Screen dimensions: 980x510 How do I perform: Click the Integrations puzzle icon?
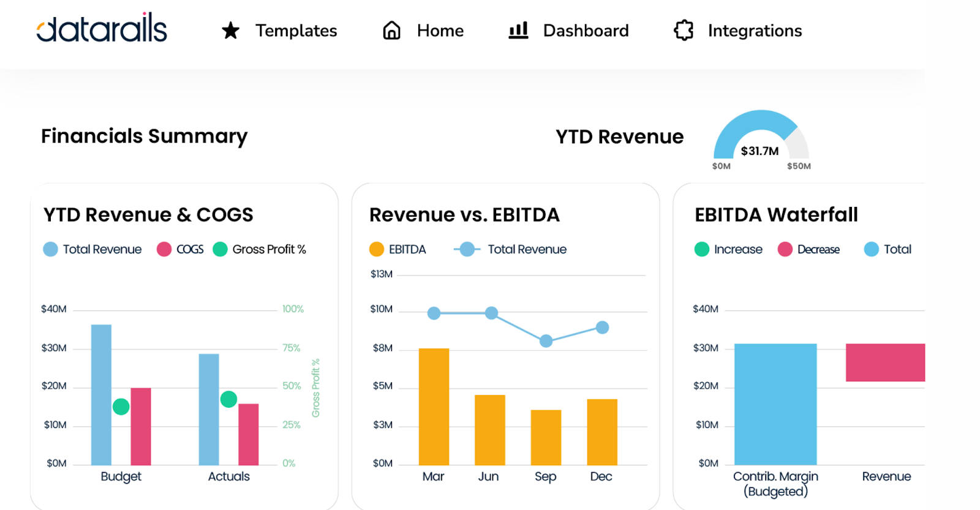pyautogui.click(x=684, y=30)
